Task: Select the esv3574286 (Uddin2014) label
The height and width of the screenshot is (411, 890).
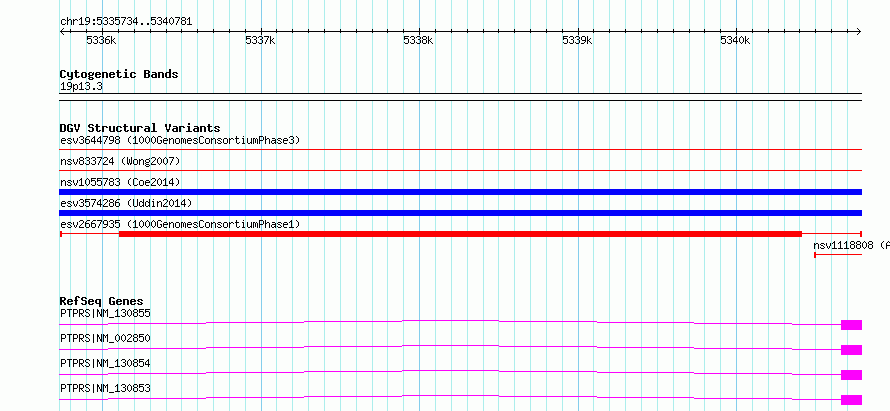Action: 126,203
